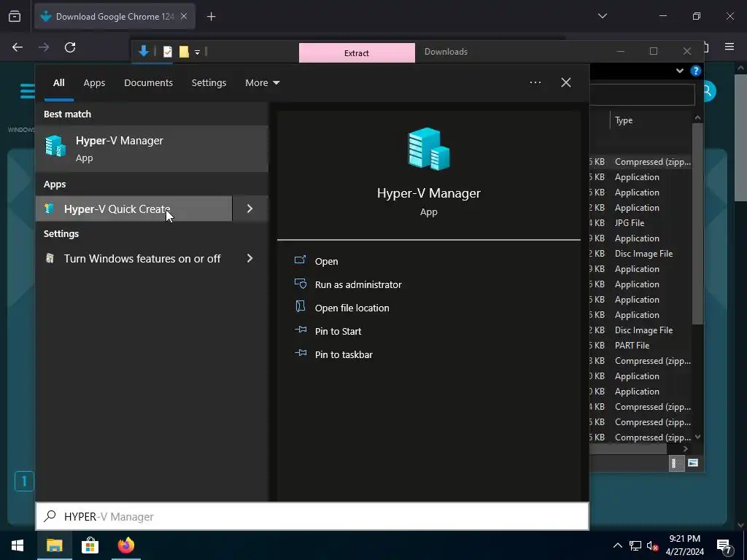Click Explorer new folder icon
The image size is (747, 560).
[x=184, y=52]
